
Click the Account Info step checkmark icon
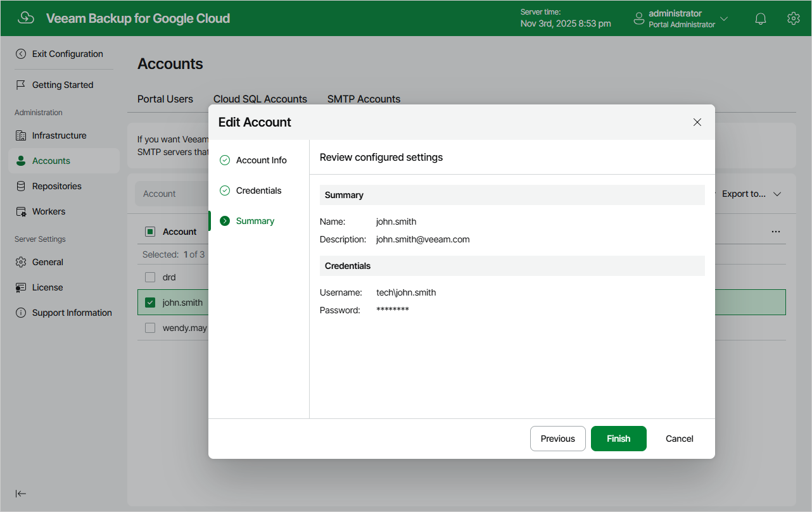point(225,160)
